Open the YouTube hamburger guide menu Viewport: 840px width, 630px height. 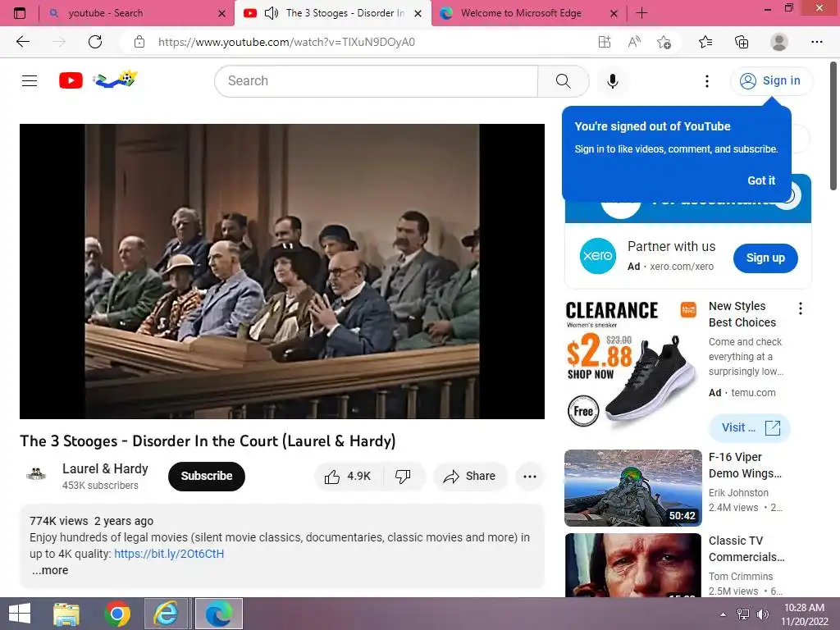coord(30,81)
